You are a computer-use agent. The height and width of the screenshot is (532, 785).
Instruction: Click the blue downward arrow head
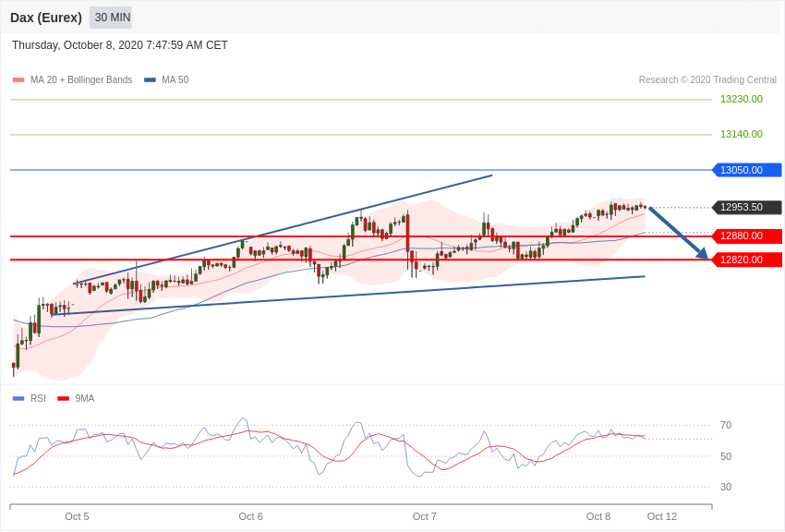pyautogui.click(x=703, y=253)
